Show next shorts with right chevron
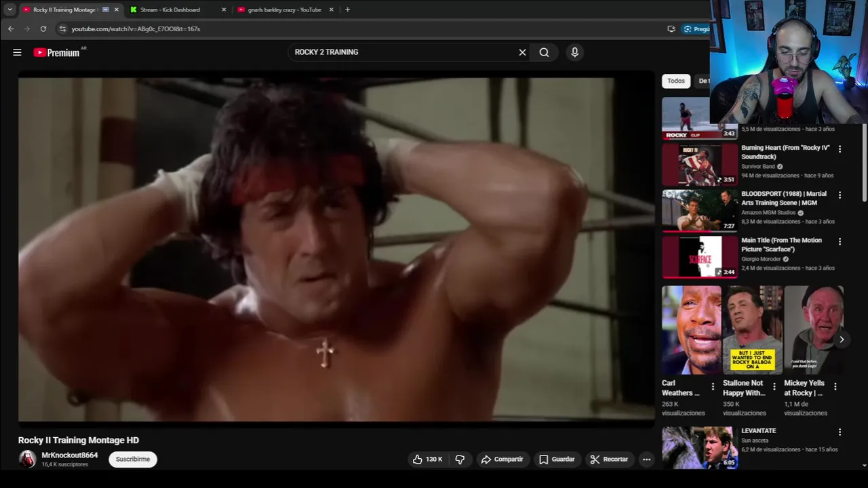868x488 pixels. click(841, 340)
